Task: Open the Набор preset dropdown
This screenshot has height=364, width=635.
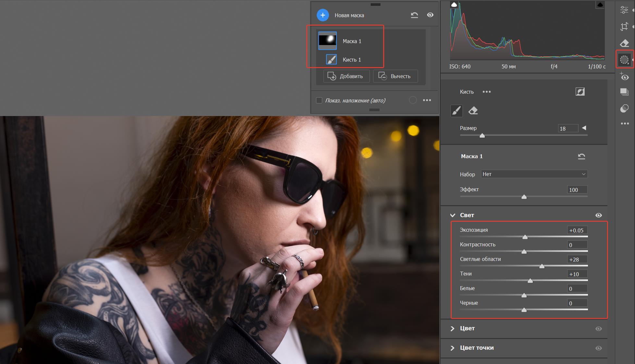Action: click(534, 174)
